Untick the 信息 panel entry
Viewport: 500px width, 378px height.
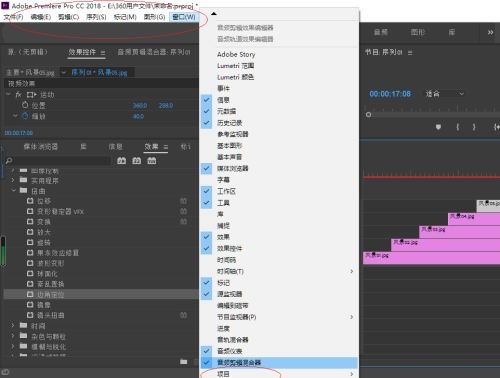279,100
